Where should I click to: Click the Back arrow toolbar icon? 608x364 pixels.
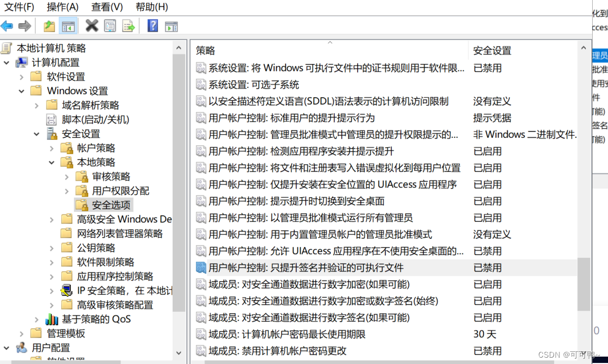point(7,26)
